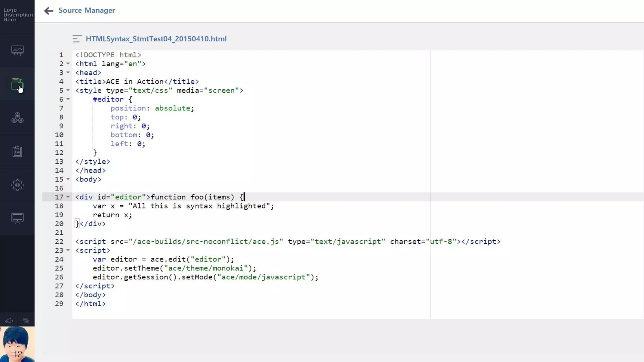Click the megaphone announcements icon
The image size is (644, 362).
(x=8, y=321)
